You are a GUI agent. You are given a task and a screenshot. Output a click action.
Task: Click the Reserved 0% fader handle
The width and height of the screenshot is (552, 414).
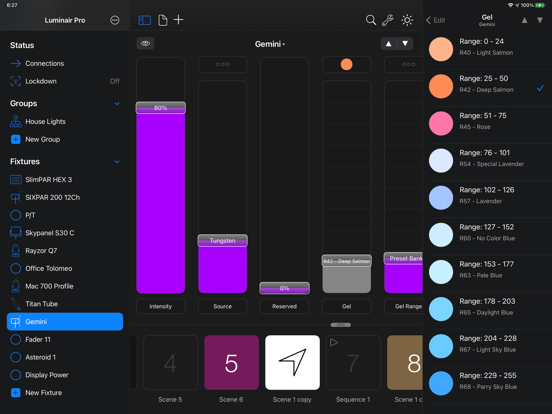click(x=284, y=288)
